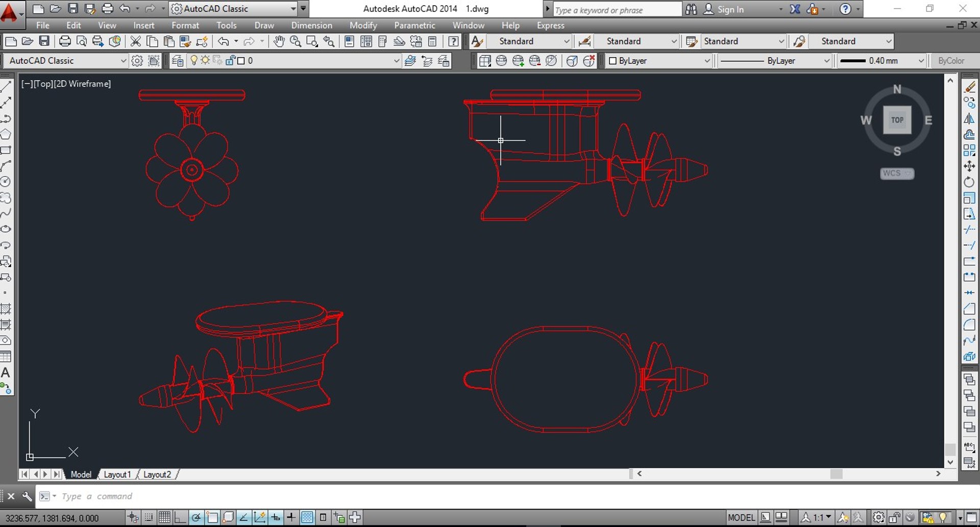Select the Rectangle draw tool
Screen dimensions: 980x527
click(x=6, y=150)
